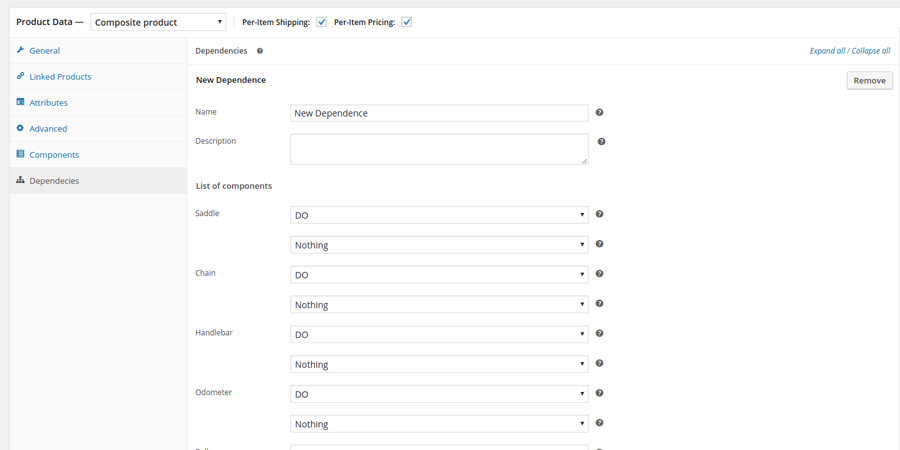Click help icon beside Saddle Nothing dropdown

tap(600, 244)
